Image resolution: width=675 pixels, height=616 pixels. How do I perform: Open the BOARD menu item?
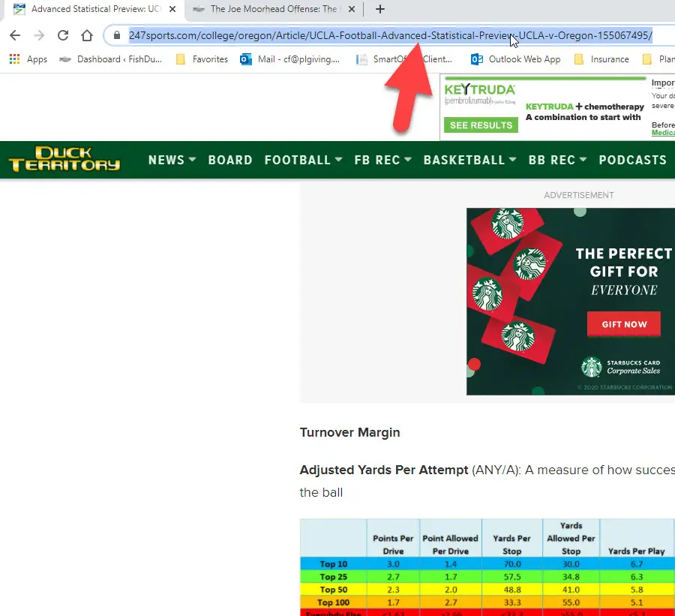click(230, 160)
